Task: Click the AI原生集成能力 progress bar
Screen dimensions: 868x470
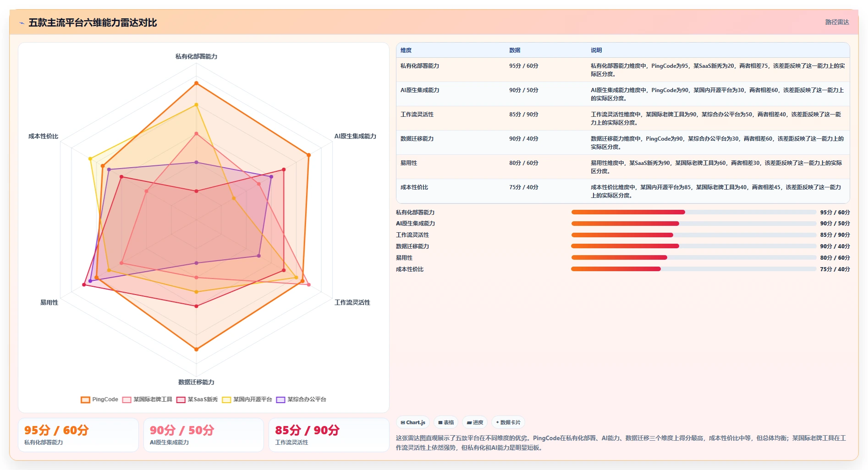Action: pos(693,224)
